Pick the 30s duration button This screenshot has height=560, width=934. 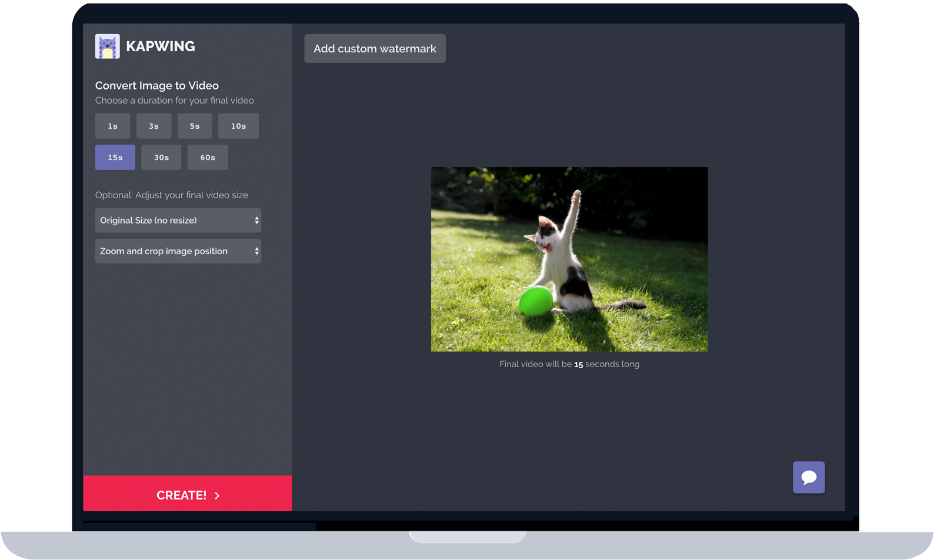[x=161, y=157]
